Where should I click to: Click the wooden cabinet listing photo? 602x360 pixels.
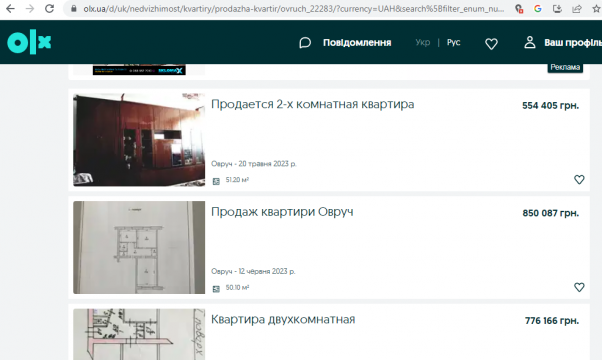139,140
